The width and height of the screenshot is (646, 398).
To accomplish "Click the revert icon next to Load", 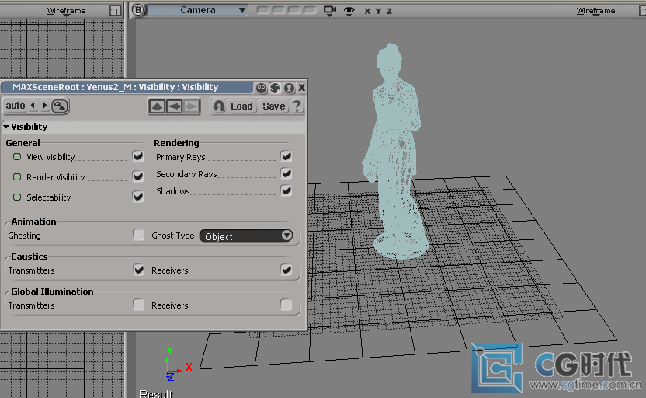I will pyautogui.click(x=219, y=106).
